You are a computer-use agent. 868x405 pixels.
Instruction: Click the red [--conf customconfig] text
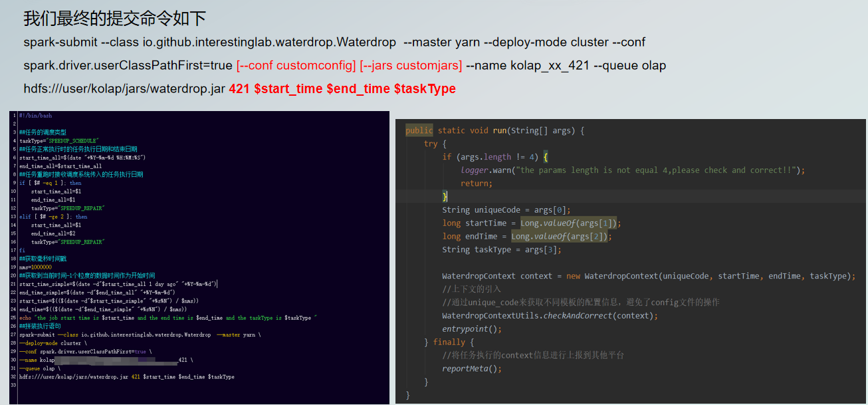pyautogui.click(x=296, y=65)
